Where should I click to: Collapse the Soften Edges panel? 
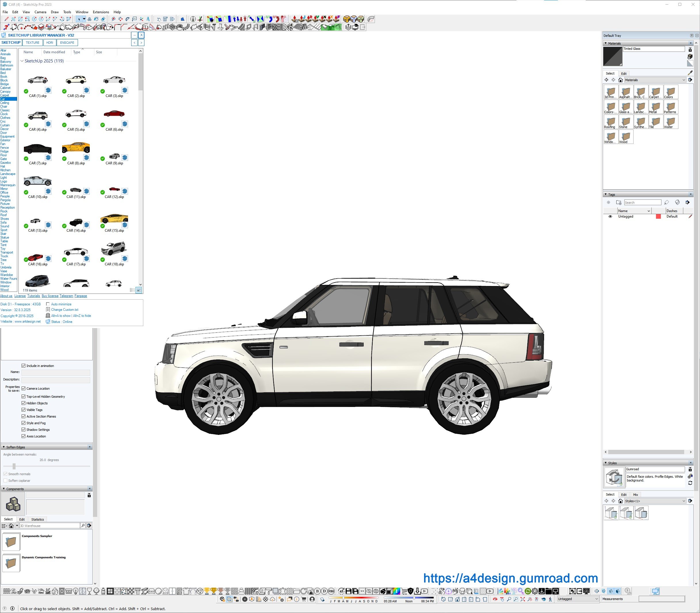[4, 447]
